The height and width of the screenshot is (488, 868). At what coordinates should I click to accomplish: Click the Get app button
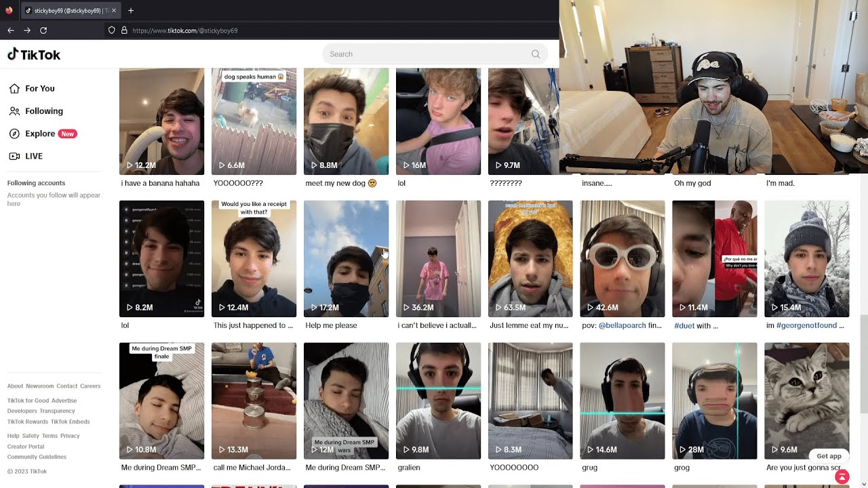[829, 456]
